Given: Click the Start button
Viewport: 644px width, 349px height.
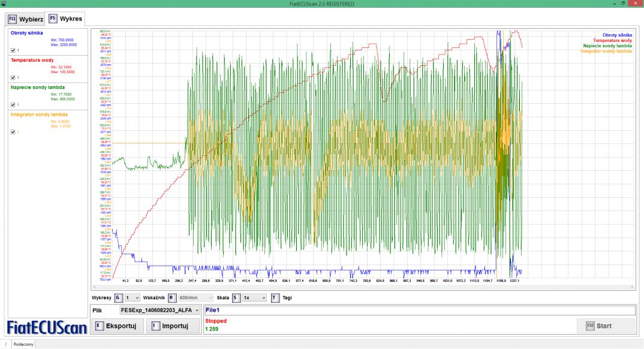Looking at the screenshot, I should click(606, 326).
